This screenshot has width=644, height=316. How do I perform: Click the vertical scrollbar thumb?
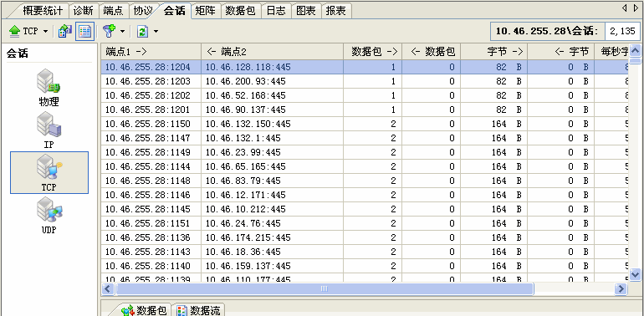click(635, 61)
